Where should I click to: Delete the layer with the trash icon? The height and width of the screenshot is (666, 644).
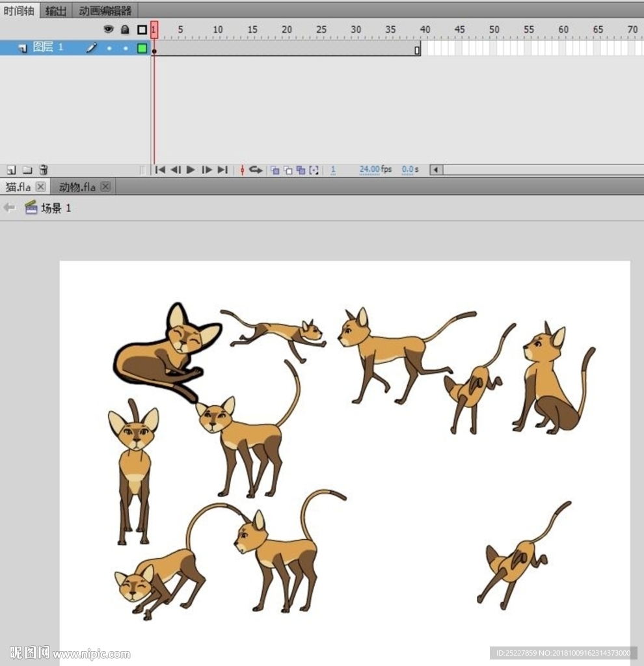[x=44, y=170]
